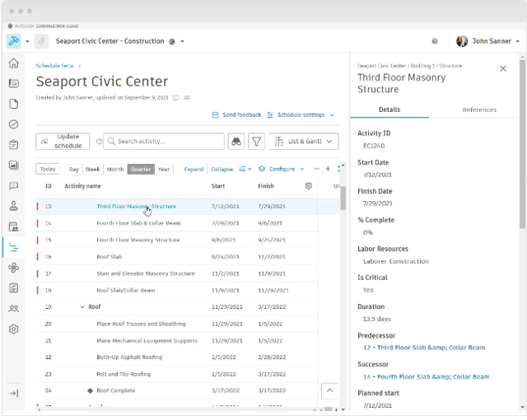Click the scroll-to-top arrow button
The image size is (527, 420).
click(329, 391)
